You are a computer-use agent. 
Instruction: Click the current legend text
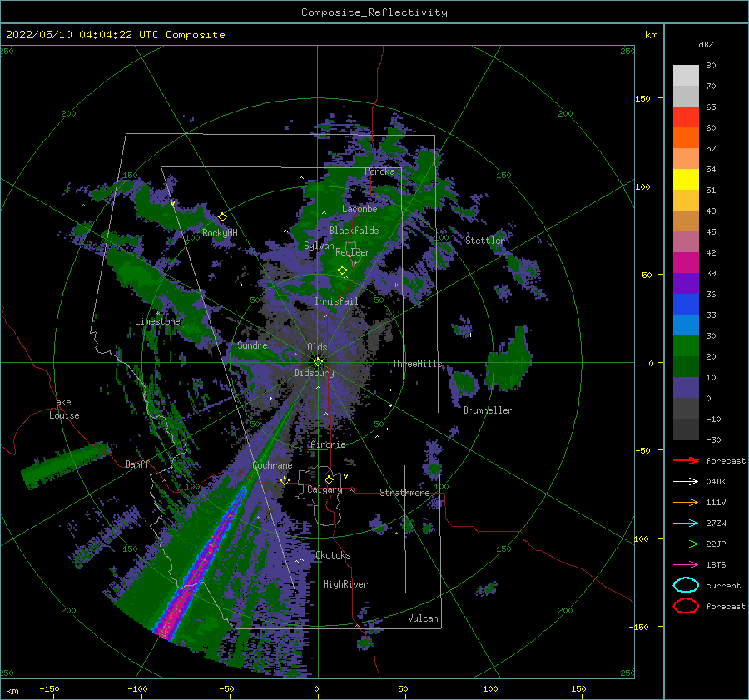point(723,586)
